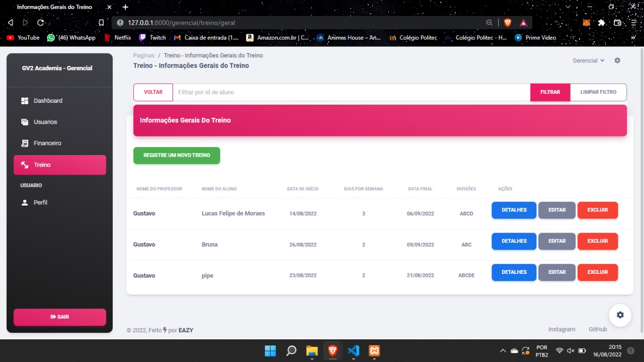The image size is (644, 362).
Task: Click Excluir for student Bruna
Action: pyautogui.click(x=597, y=241)
